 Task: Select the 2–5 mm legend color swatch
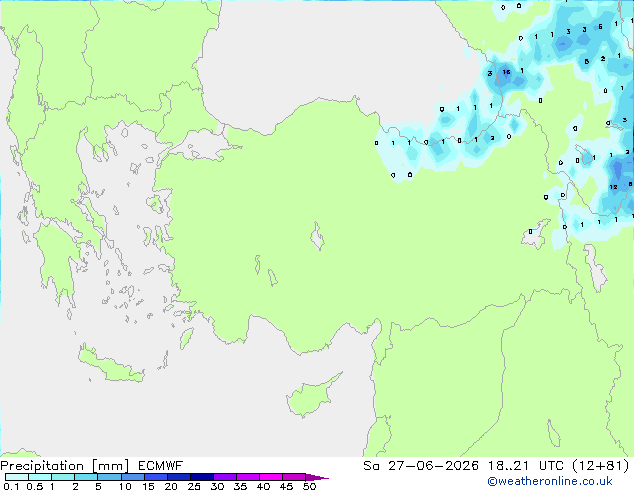pos(86,477)
